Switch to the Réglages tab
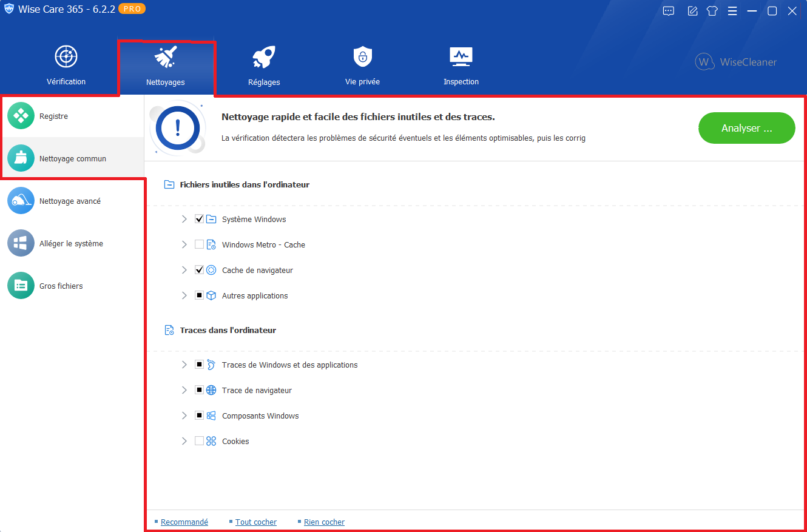The width and height of the screenshot is (807, 532). pos(264,67)
